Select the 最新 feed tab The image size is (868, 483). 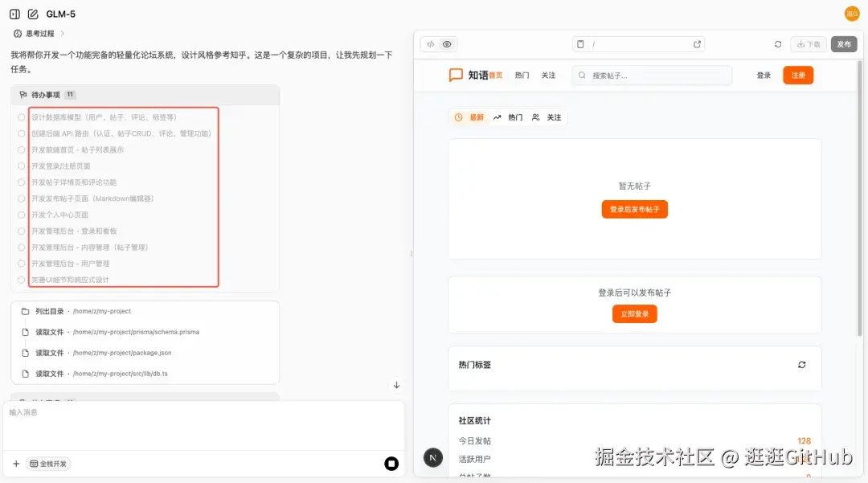click(x=469, y=117)
